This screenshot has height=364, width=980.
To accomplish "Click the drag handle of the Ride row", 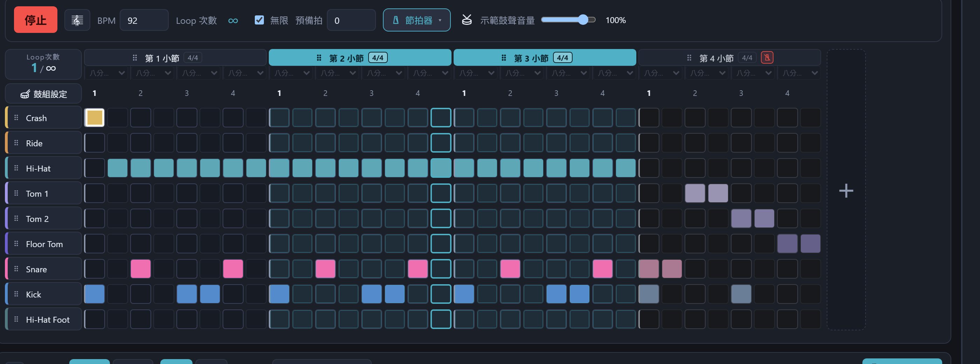I will (x=16, y=143).
